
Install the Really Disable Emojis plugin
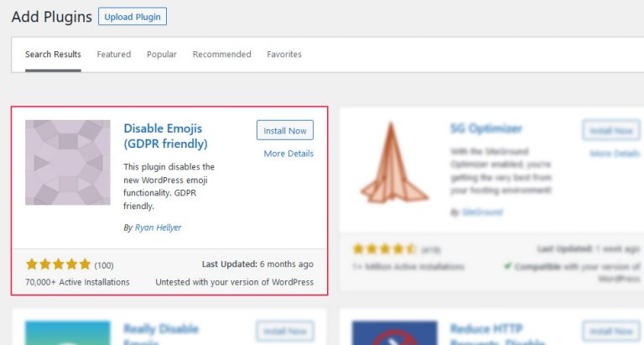285,331
